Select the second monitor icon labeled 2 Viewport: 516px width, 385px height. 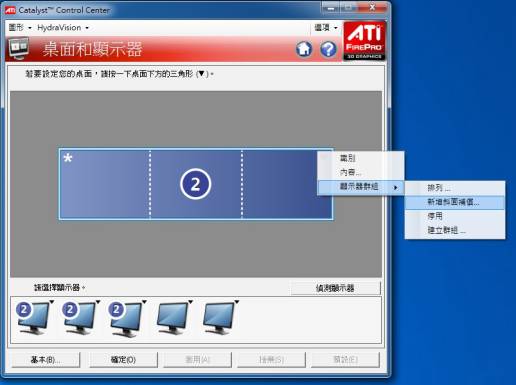click(x=79, y=318)
